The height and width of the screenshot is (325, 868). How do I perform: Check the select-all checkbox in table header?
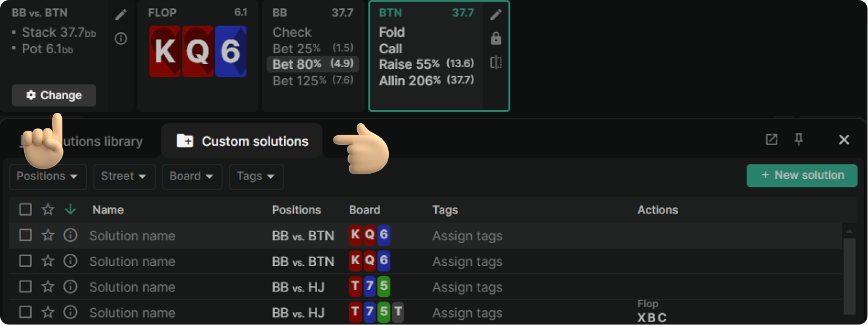coord(25,210)
